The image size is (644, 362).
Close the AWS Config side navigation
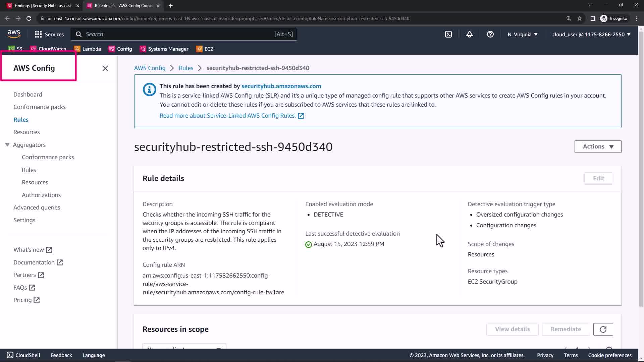pos(105,68)
